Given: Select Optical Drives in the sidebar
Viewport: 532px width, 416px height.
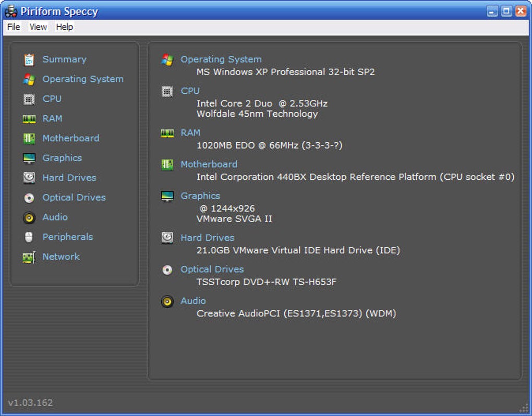Looking at the screenshot, I should click(74, 198).
